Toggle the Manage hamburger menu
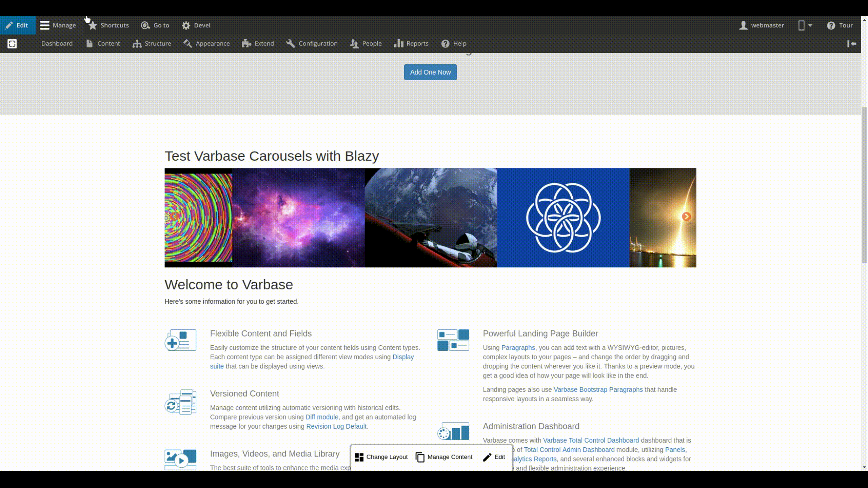This screenshot has width=868, height=488. tap(58, 25)
